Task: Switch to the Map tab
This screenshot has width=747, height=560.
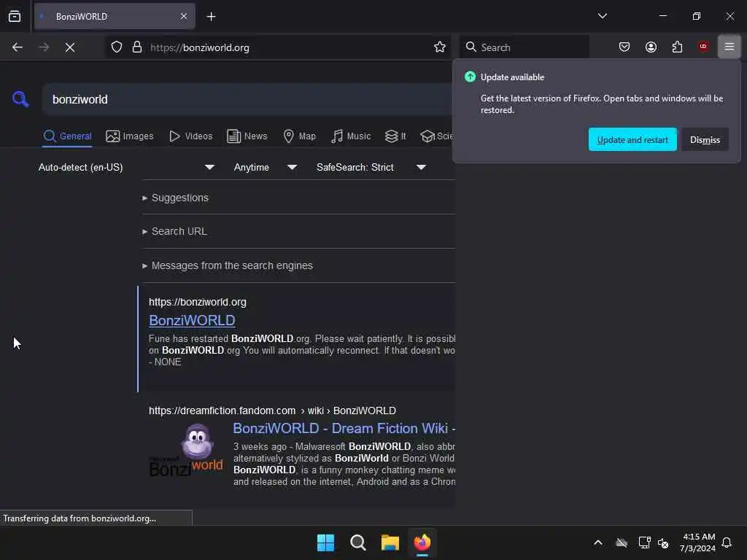Action: 300,136
